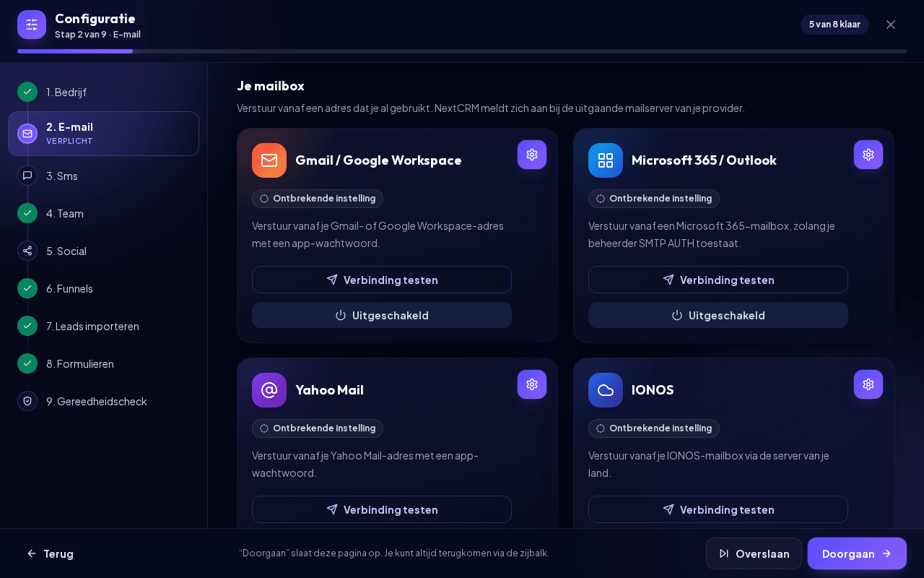Go back with the Terug button
The image size is (924, 578).
click(x=51, y=553)
